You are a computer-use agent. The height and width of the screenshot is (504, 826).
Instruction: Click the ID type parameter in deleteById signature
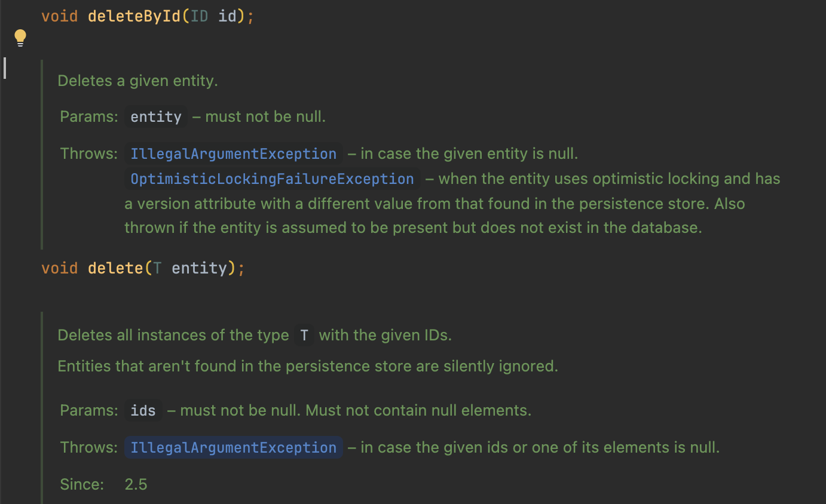(x=200, y=16)
